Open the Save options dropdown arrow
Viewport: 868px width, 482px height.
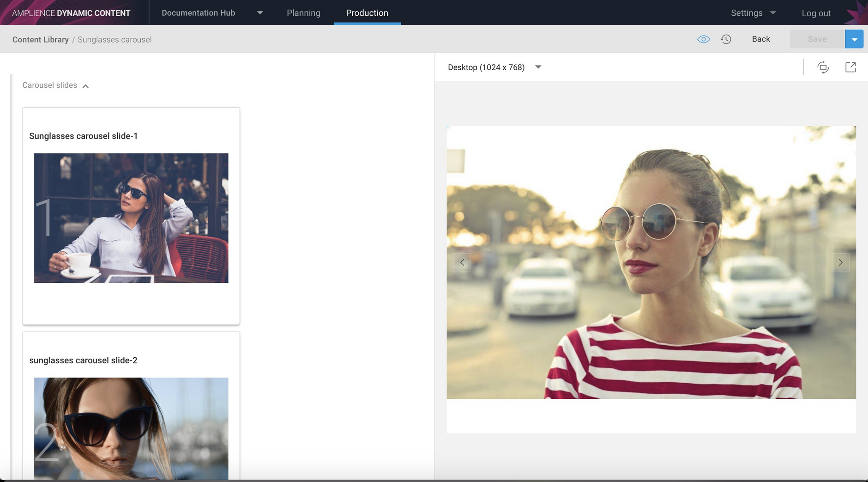(854, 39)
